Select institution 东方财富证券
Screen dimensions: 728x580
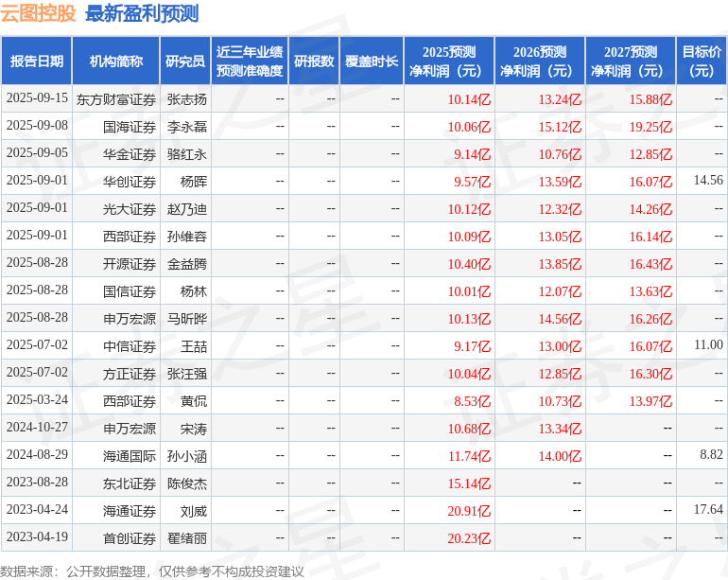pyautogui.click(x=116, y=99)
